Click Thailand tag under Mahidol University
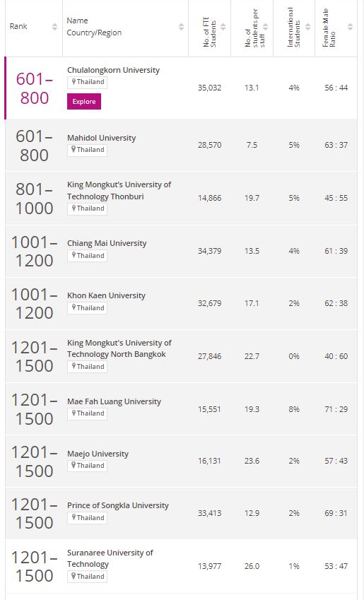Viewport: 364px width, 600px height. point(87,150)
